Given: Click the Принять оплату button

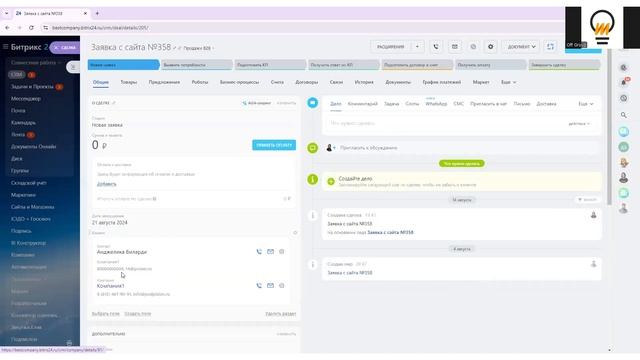Looking at the screenshot, I should point(274,145).
